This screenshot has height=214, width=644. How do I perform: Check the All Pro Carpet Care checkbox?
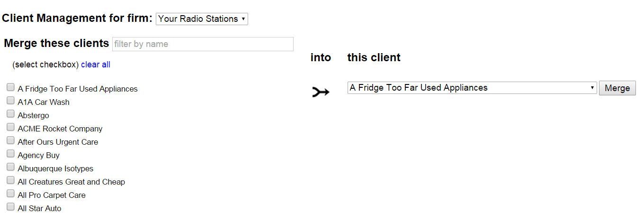(10, 194)
